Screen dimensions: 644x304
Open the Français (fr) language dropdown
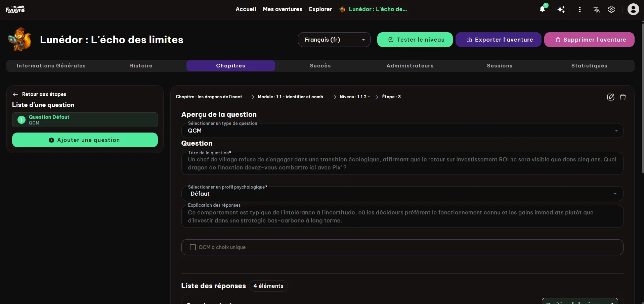click(334, 40)
